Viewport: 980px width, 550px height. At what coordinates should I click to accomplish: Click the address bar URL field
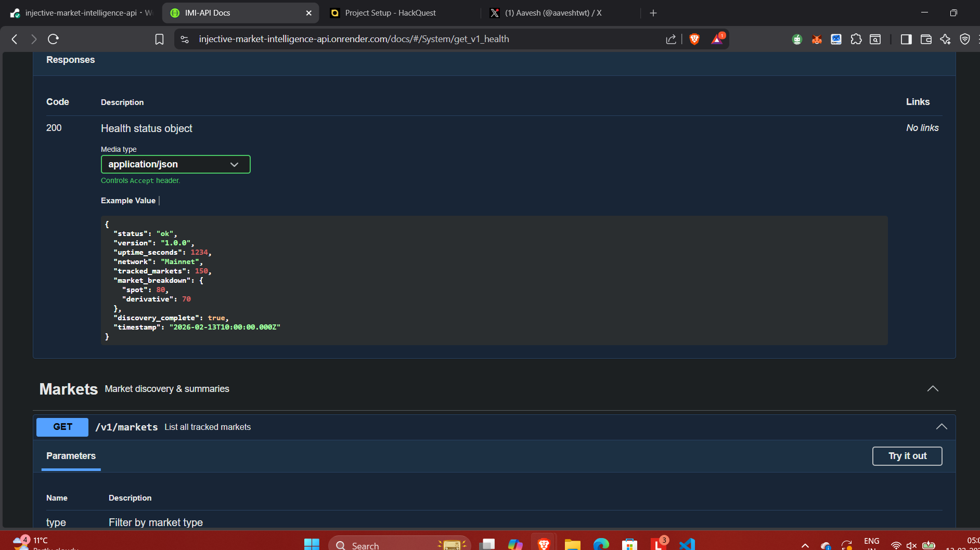tap(354, 39)
